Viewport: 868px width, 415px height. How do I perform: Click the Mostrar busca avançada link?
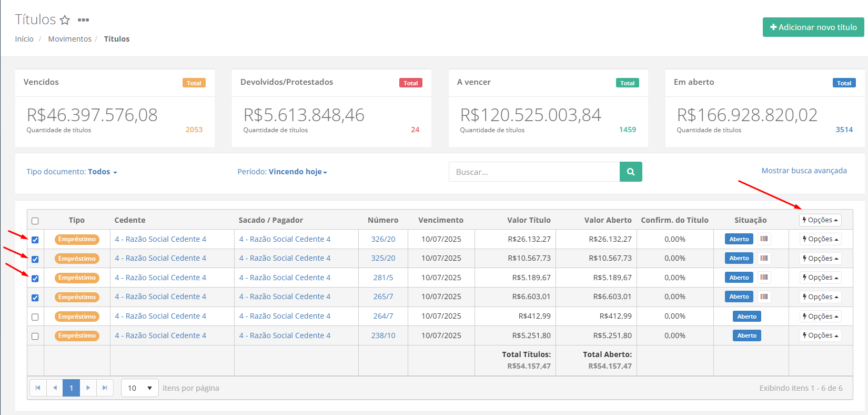804,171
